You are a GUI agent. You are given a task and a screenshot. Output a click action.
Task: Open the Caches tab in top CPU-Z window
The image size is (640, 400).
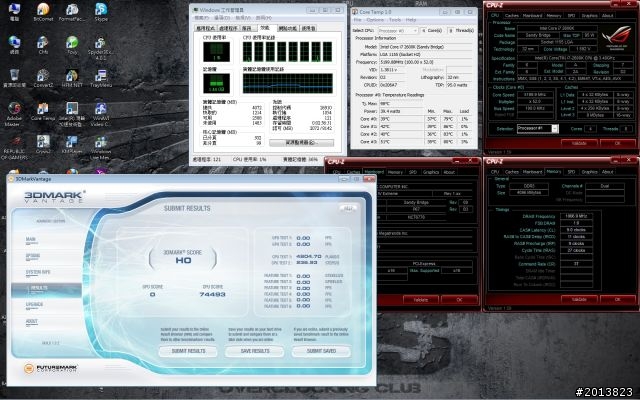[511, 16]
